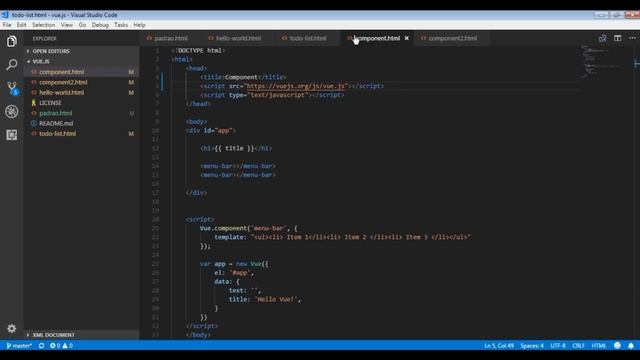Collapse the VUE.JS folder section

[x=41, y=61]
